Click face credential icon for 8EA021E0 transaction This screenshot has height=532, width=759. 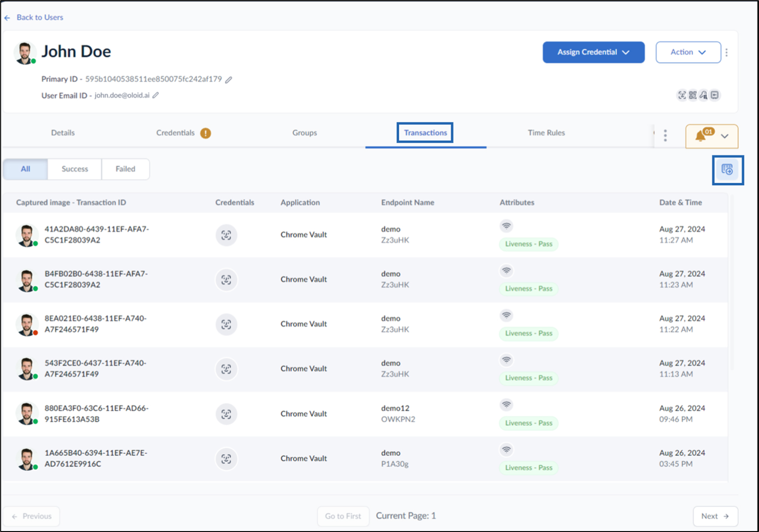click(226, 324)
